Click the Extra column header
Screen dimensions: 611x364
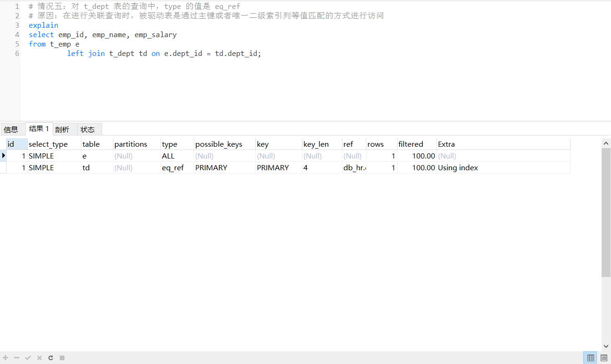[446, 144]
